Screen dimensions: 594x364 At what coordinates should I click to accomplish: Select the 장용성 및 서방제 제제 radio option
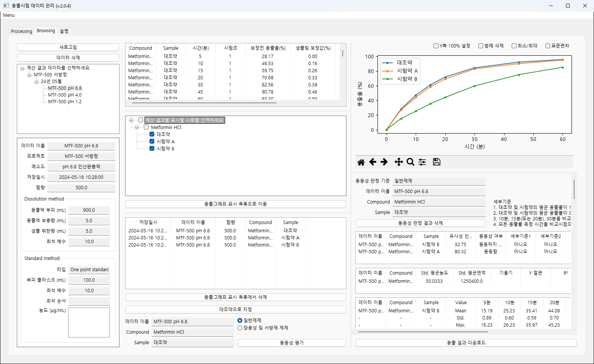(240, 328)
